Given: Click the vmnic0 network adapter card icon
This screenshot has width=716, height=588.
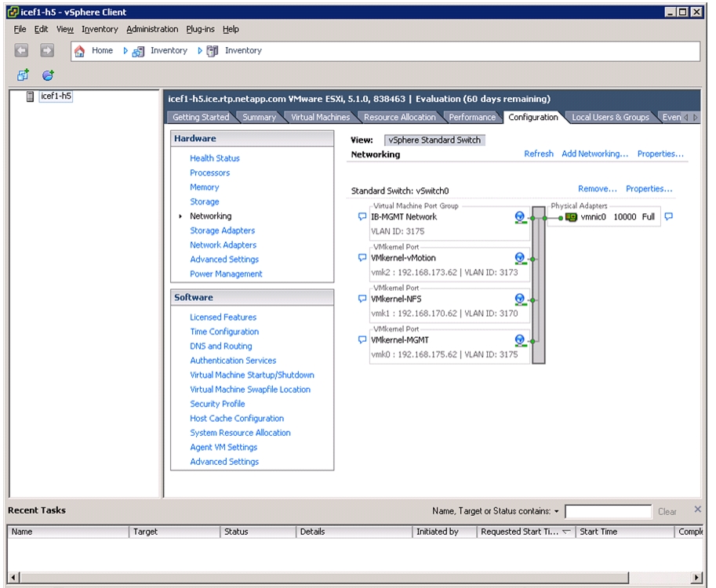Looking at the screenshot, I should coord(571,217).
